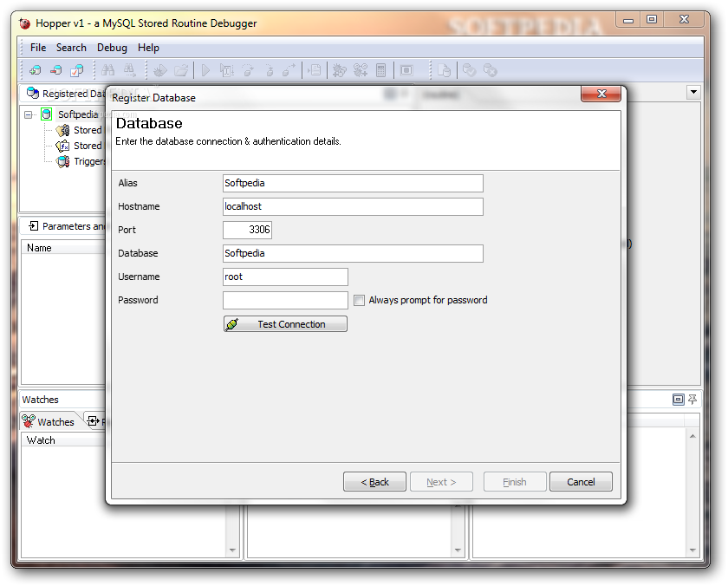Click the evaluate calculator toolbar icon

(x=381, y=70)
